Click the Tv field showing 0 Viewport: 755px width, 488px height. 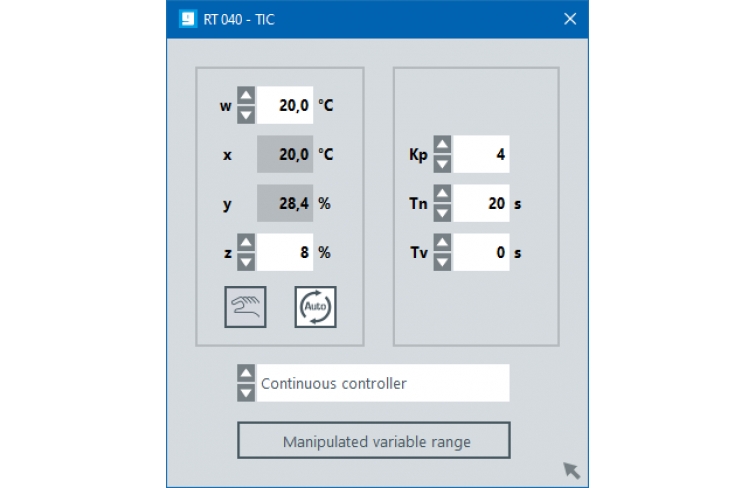click(x=482, y=252)
